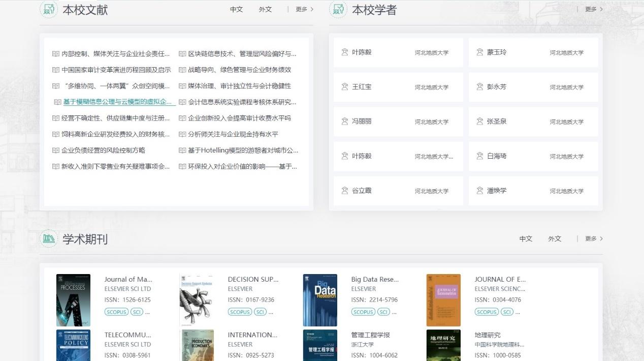Open the article 分析师关注与企业现金持有水平
The width and height of the screenshot is (644, 361).
click(233, 134)
